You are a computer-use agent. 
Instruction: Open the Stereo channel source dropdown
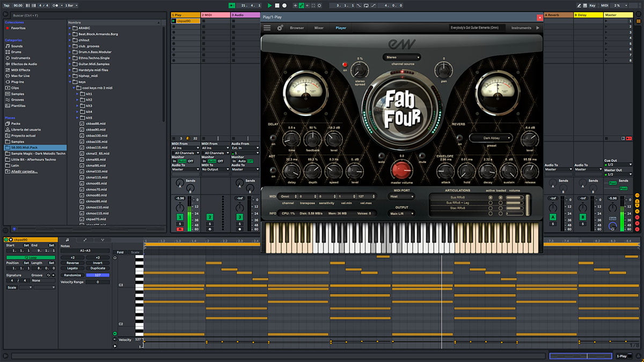pos(401,57)
